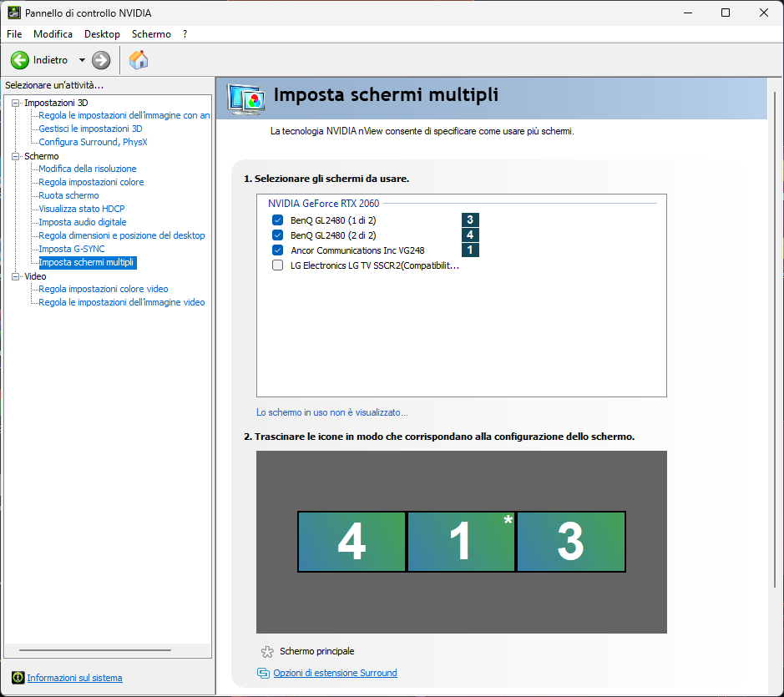784x697 pixels.
Task: Click the task tree horizontal scrollbar
Action: [95, 650]
